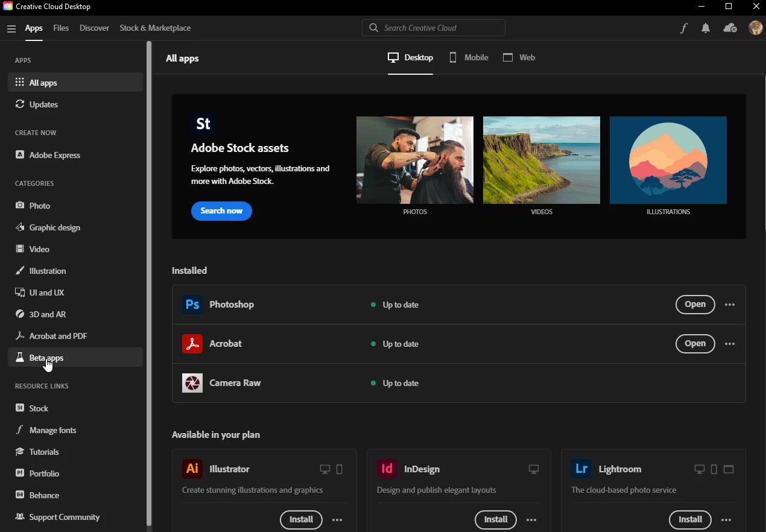Click InDesign's desktop availability icon

coord(534,469)
